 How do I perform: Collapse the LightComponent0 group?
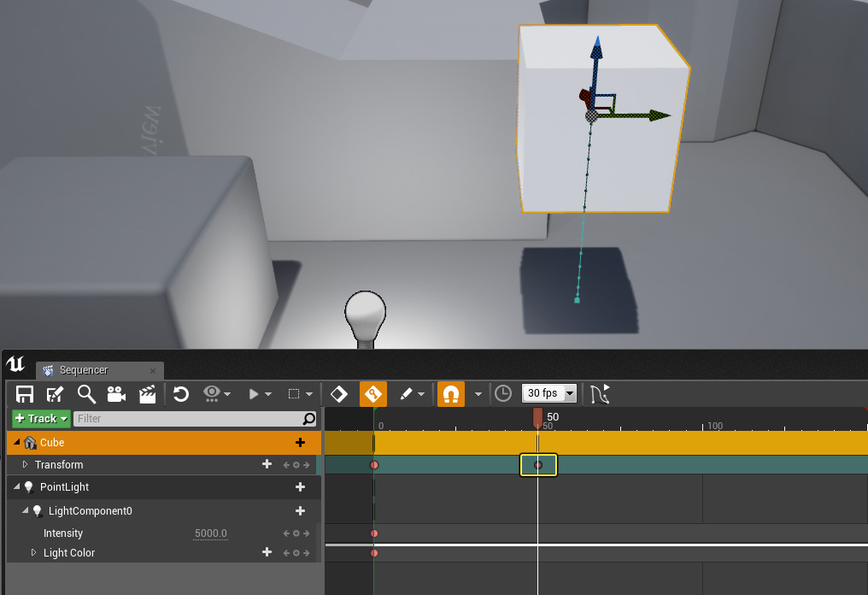(25, 510)
